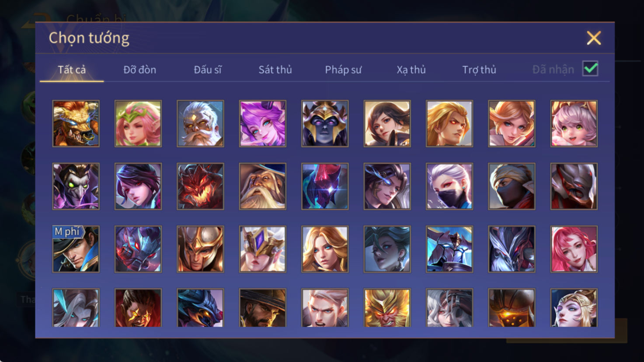Viewport: 644px width, 362px height.
Task: Choose the pink long-haired lady hero
Action: pyautogui.click(x=574, y=249)
